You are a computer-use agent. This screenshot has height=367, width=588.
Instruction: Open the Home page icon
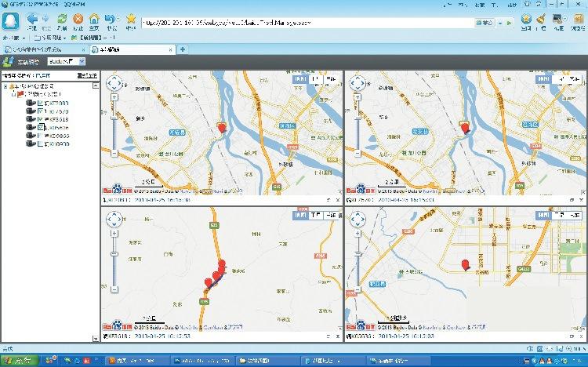coord(94,19)
